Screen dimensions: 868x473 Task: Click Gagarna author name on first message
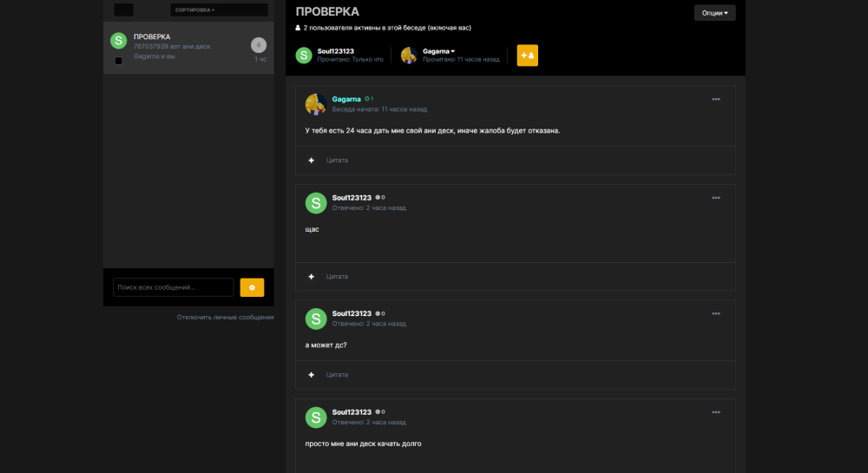tap(346, 99)
